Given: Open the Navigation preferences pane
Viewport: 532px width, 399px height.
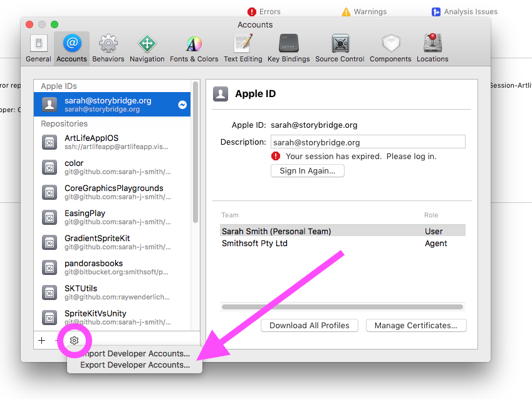Looking at the screenshot, I should point(147,48).
